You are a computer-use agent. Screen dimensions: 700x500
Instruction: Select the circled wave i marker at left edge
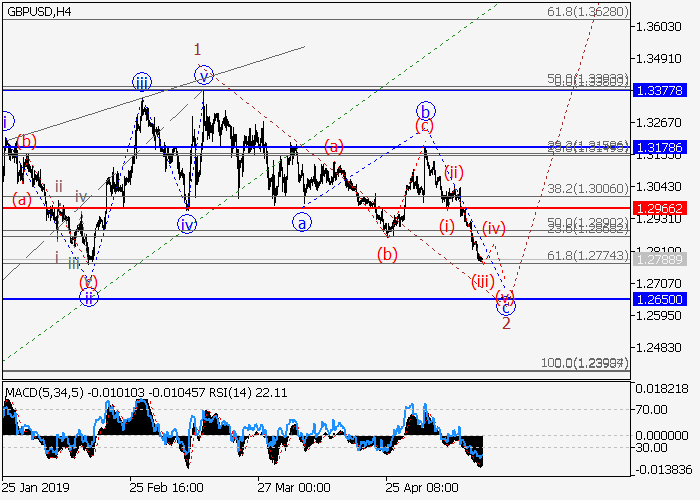(5, 121)
